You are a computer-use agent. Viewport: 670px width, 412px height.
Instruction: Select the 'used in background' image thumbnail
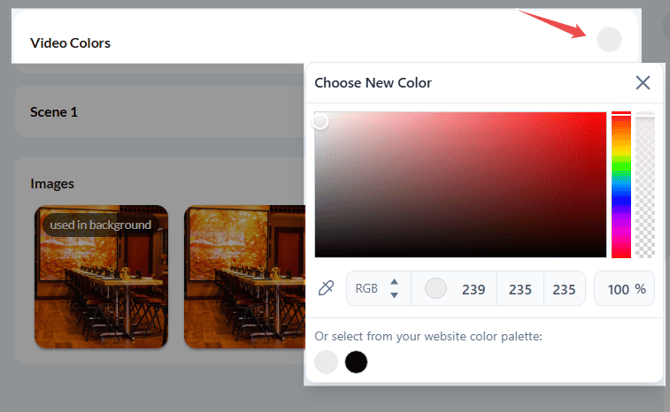[x=101, y=277]
